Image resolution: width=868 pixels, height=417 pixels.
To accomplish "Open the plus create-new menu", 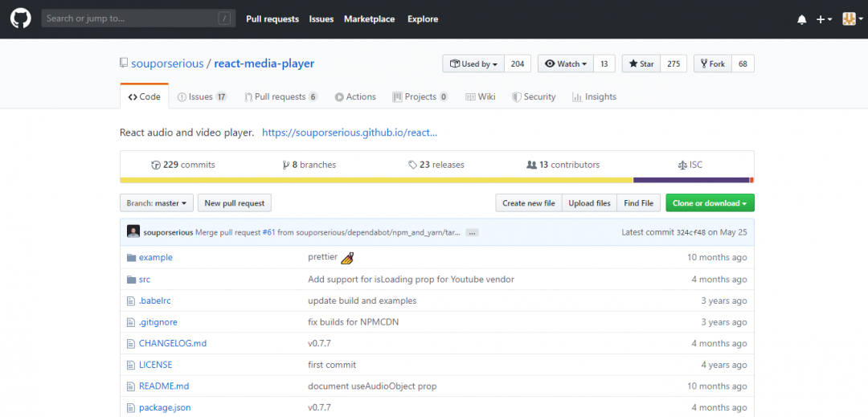I will pos(824,19).
